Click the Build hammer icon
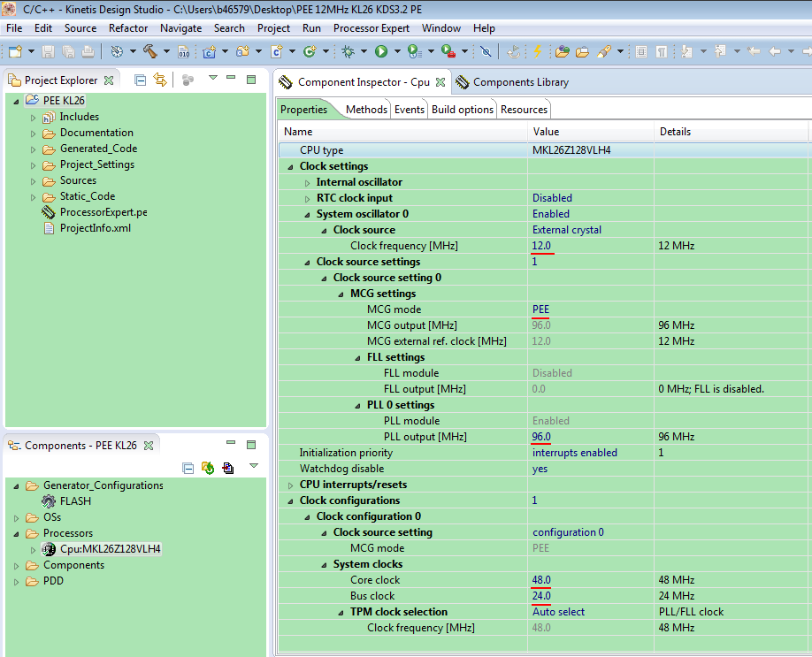Viewport: 812px width, 657px height. pos(150,50)
